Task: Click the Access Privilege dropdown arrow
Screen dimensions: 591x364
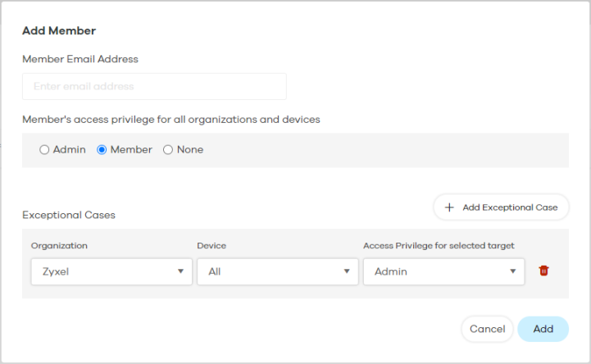Action: click(512, 271)
